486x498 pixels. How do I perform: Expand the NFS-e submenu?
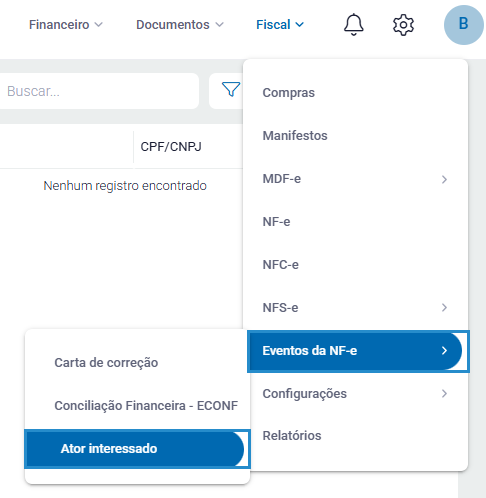pyautogui.click(x=355, y=308)
